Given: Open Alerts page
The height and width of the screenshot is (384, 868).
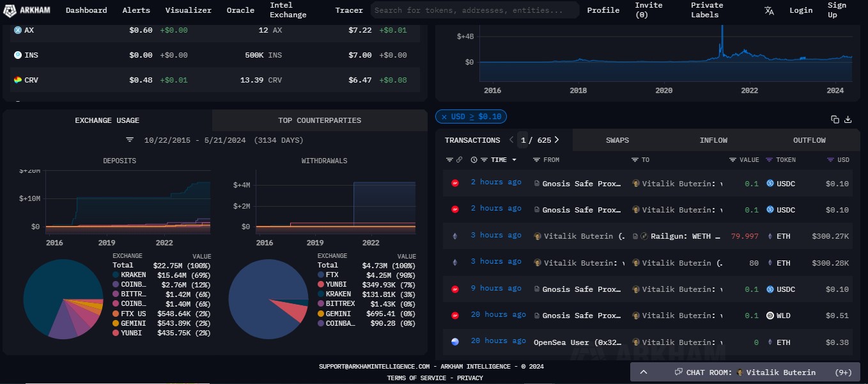Looking at the screenshot, I should coord(136,10).
